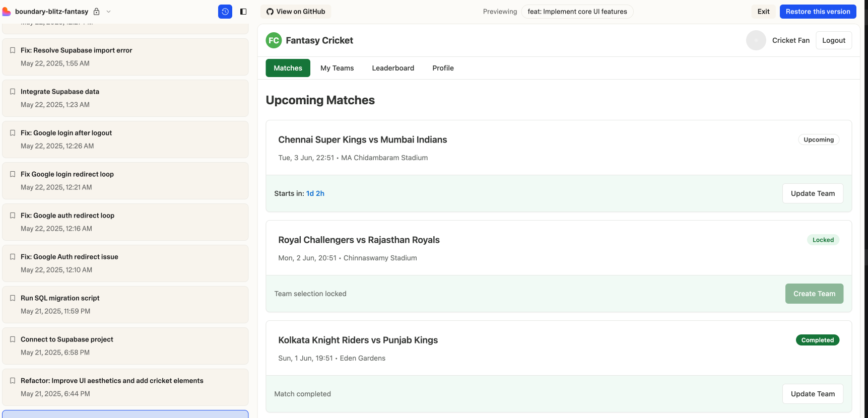Screen dimensions: 868x418
Task: Click the May 21, 2025, 11:59 PM timestamp
Action: click(x=55, y=311)
